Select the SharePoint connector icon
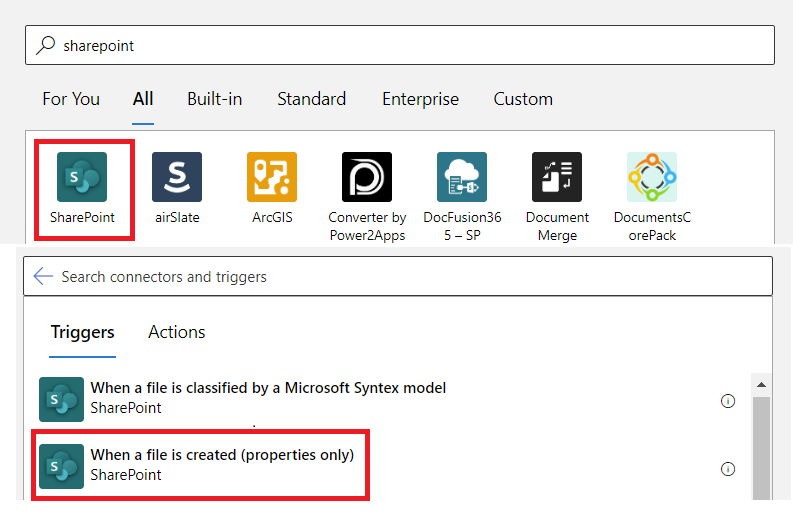The image size is (793, 532). (x=82, y=178)
